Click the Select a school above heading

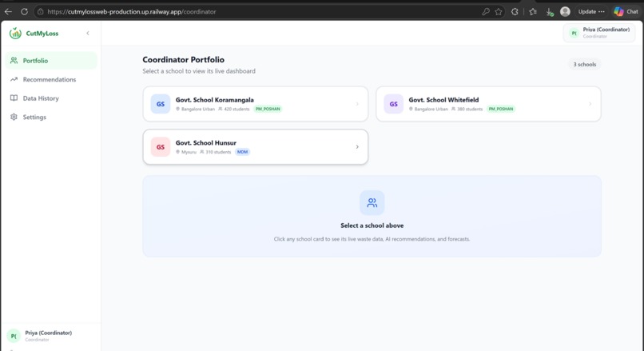[x=372, y=225]
